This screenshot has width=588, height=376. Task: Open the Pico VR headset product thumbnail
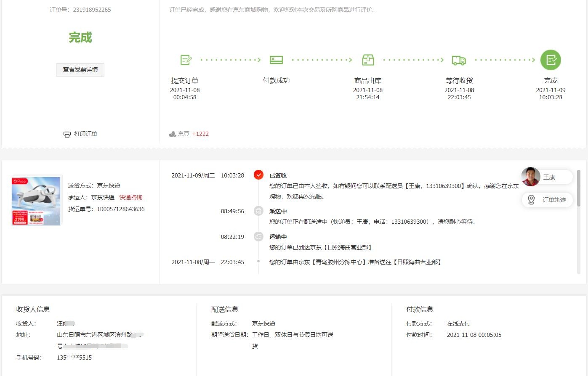pyautogui.click(x=36, y=201)
